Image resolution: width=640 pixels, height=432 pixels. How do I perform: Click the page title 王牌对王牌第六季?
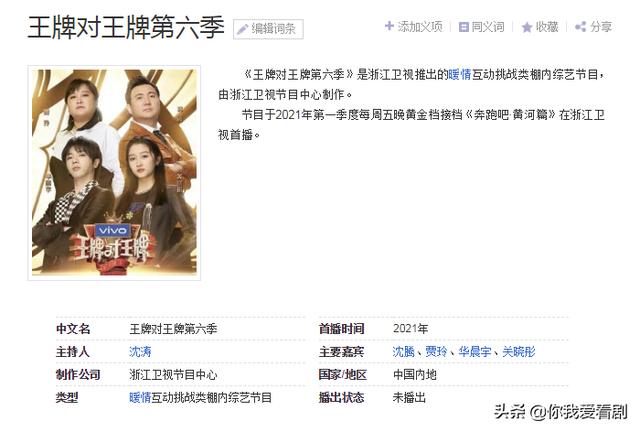click(126, 28)
